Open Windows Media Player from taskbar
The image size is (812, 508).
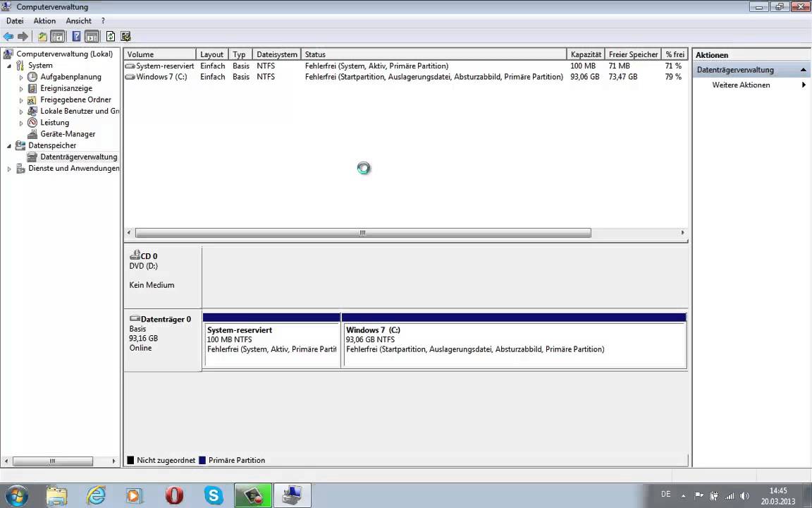click(134, 495)
